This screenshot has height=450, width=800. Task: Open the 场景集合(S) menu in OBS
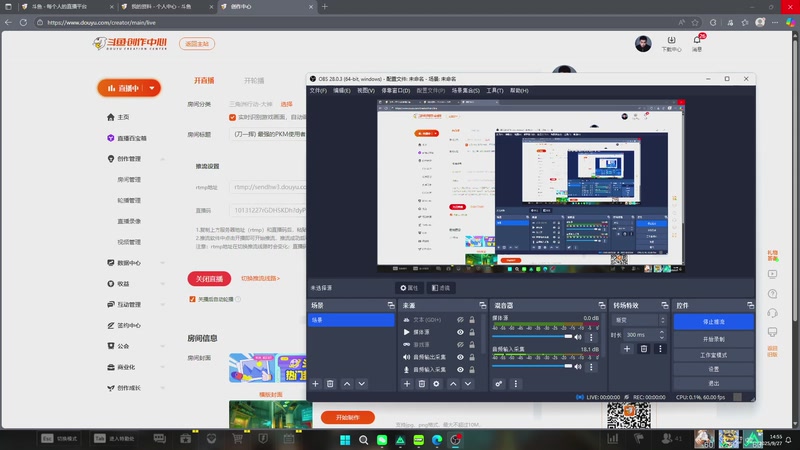click(465, 90)
